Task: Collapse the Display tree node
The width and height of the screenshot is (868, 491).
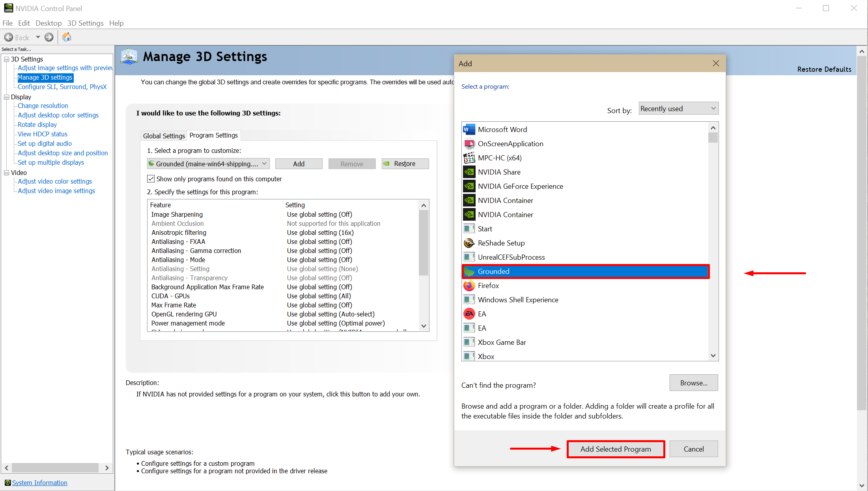Action: tap(6, 97)
